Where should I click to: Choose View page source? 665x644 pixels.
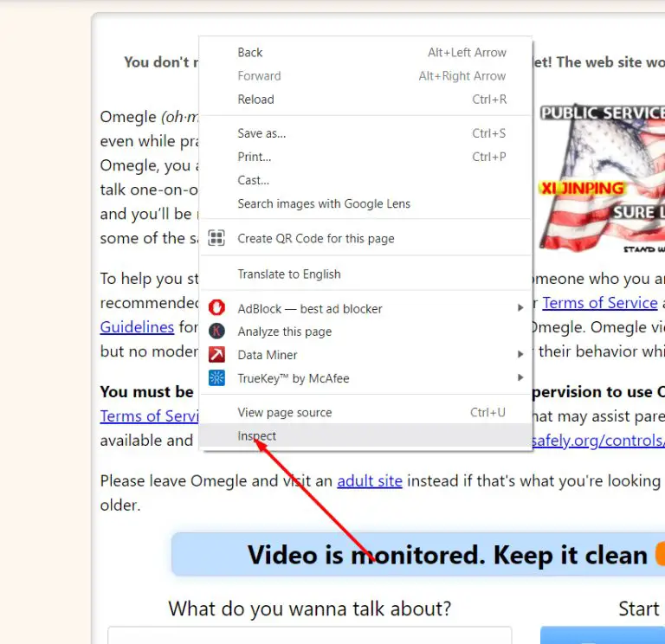tap(285, 413)
